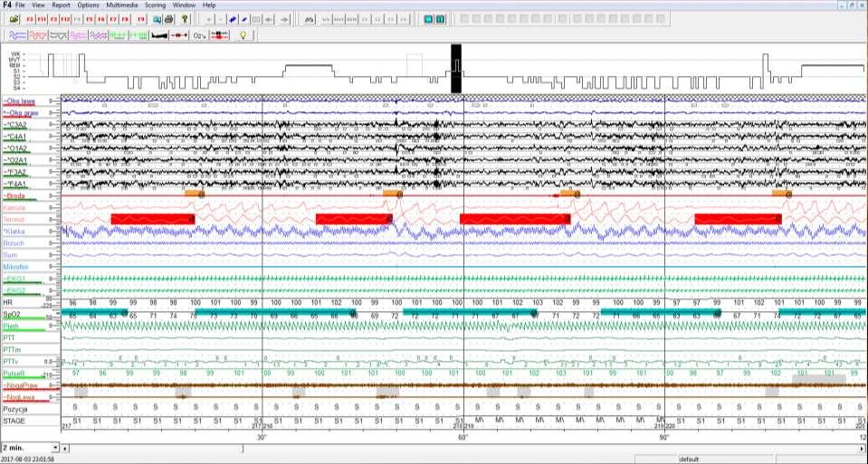Click the timestamp in the status bar
The image size is (868, 464).
click(28, 459)
